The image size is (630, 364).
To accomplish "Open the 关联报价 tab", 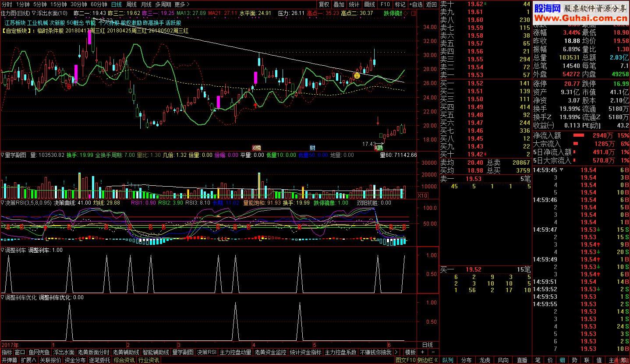I will 50,360.
